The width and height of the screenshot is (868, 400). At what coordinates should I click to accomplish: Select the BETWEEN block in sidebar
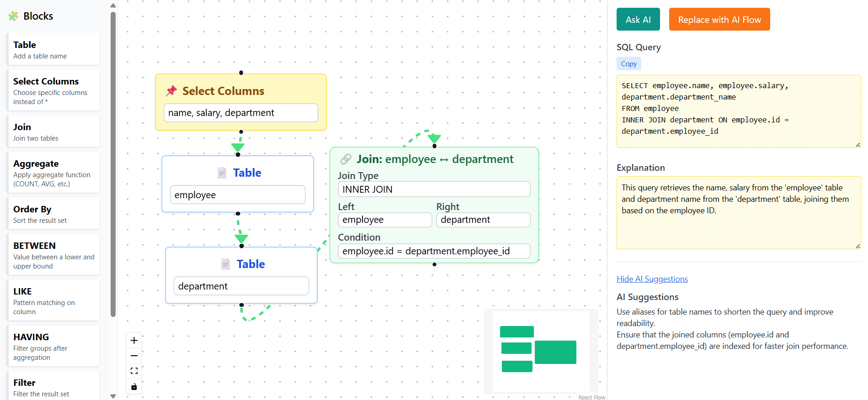[x=53, y=255]
